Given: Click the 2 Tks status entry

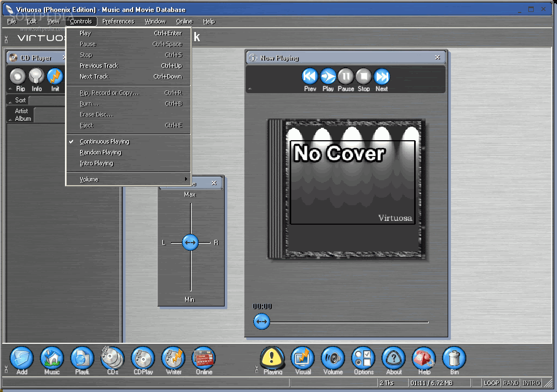Looking at the screenshot, I should [x=386, y=383].
